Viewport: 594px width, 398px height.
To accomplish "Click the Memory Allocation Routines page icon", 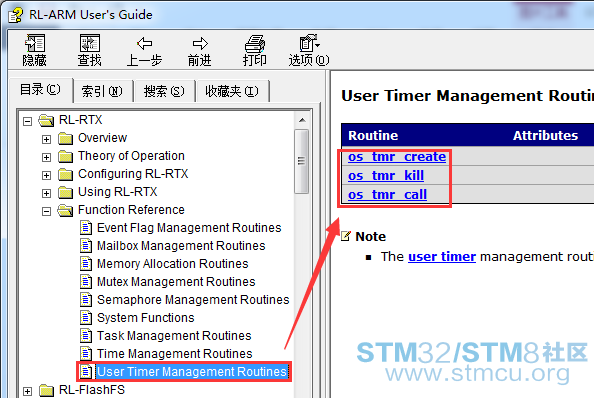I will 86,264.
